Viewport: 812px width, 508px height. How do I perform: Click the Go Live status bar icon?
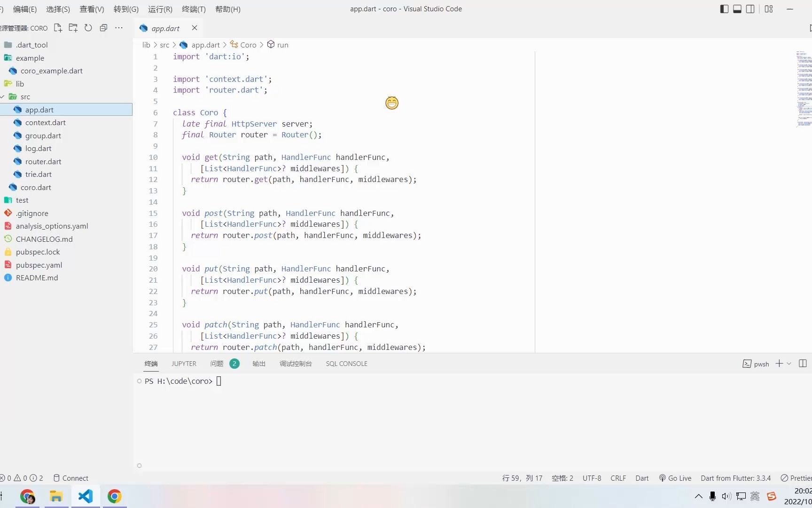click(675, 478)
